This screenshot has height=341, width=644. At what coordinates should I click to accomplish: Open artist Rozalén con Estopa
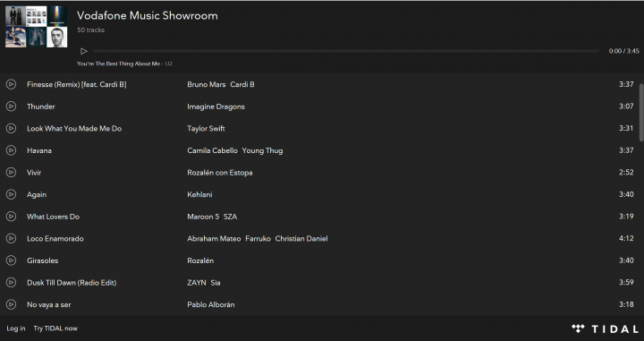[220, 173]
